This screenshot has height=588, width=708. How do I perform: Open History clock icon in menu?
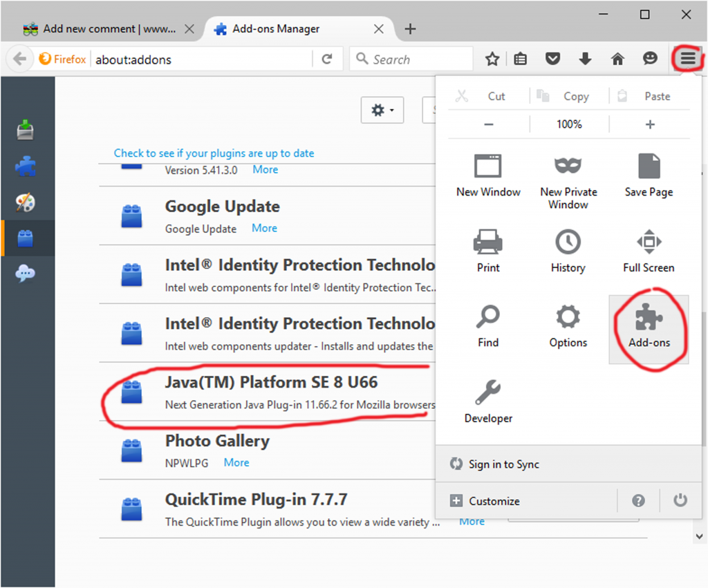pyautogui.click(x=568, y=243)
